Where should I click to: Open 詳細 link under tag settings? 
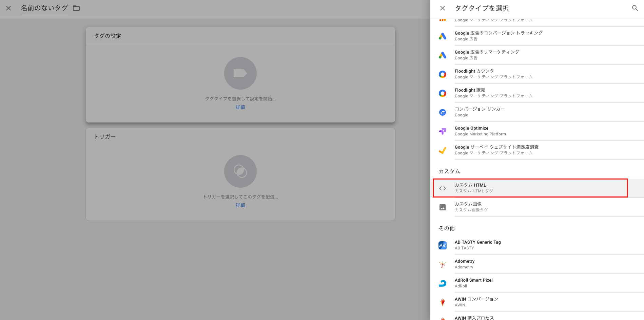pos(240,107)
